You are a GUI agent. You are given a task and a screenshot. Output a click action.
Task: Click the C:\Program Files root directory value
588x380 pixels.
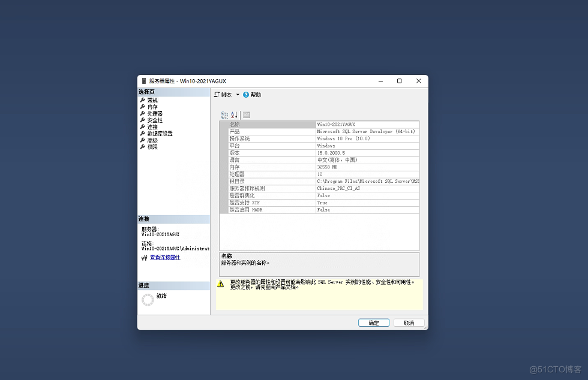click(x=368, y=182)
